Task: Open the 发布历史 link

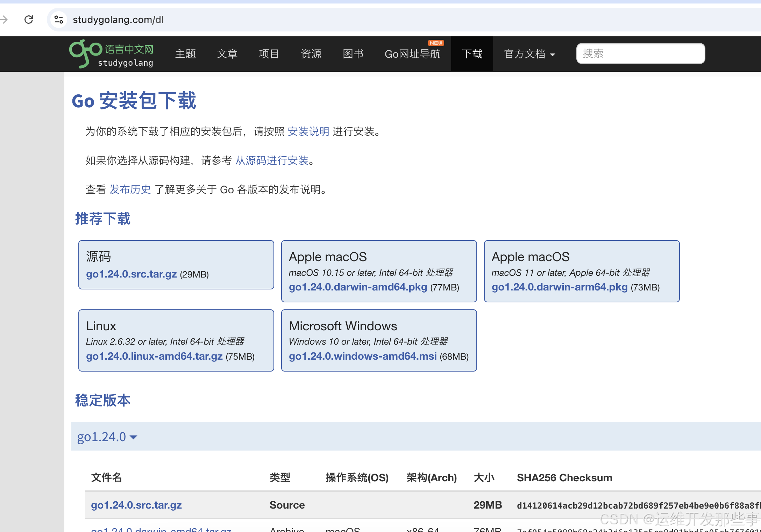Action: point(130,189)
